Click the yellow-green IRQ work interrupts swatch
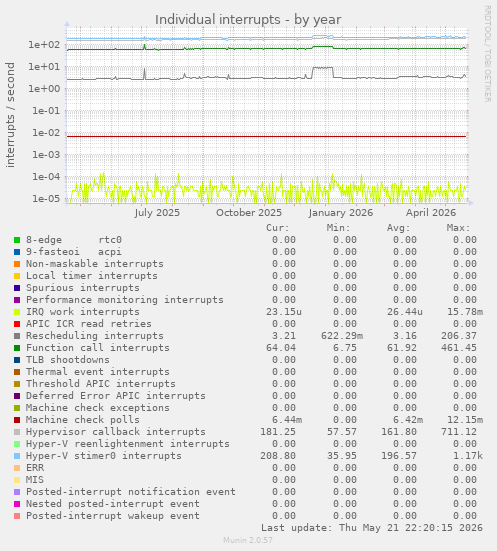This screenshot has height=551, width=497. (17, 312)
